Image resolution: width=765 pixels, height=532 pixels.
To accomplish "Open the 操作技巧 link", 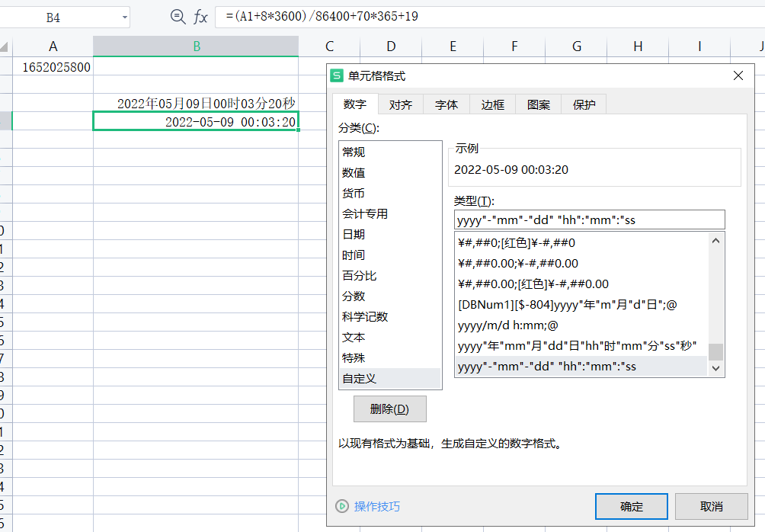I will [x=376, y=506].
